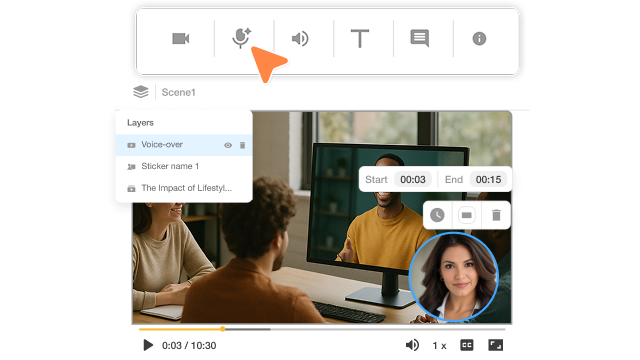Delete the Voice-over layer
Screen dimensions: 640x360
pyautogui.click(x=242, y=145)
